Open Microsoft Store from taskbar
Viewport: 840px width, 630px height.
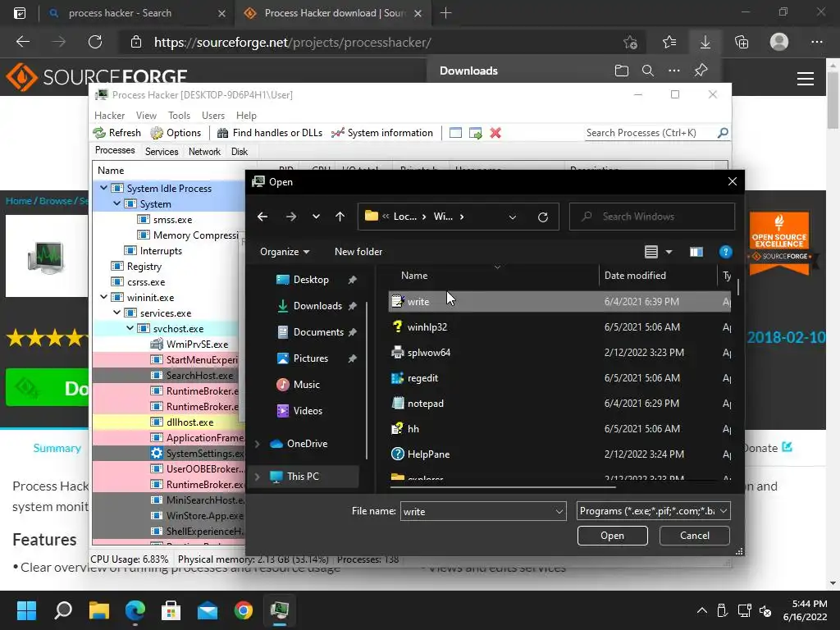tap(171, 610)
